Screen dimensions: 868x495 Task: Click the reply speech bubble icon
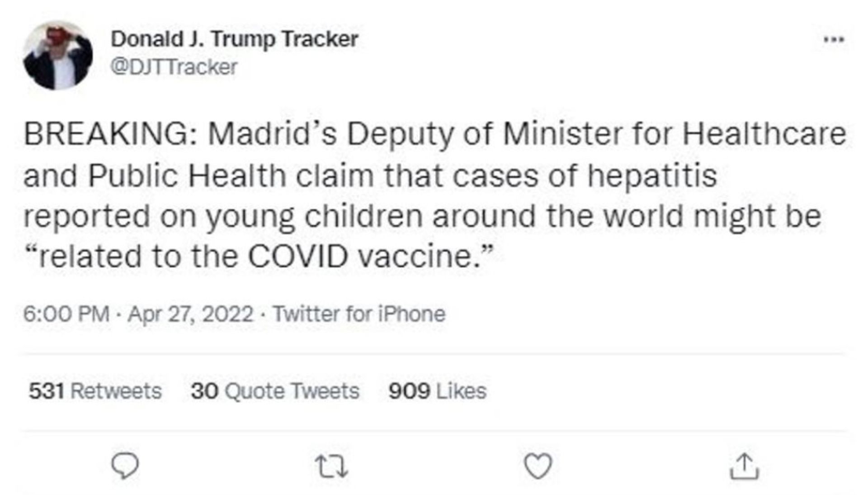tap(125, 466)
